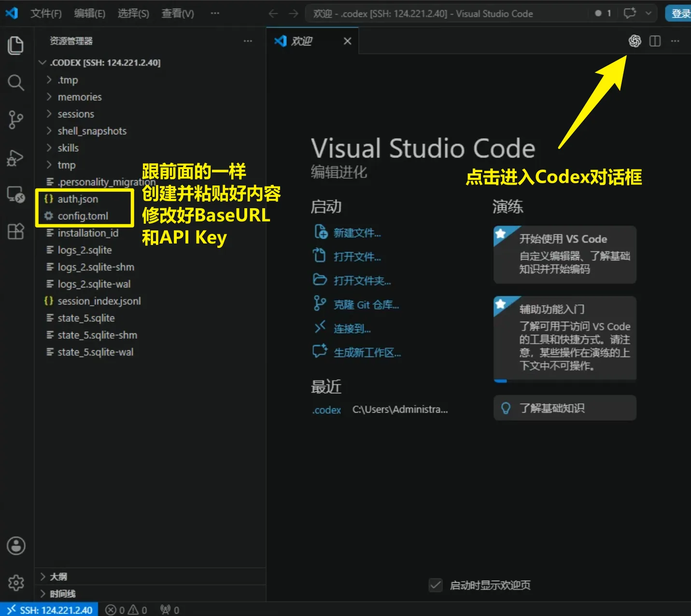Open the 选择(S) menu
Screen dimensions: 691x616
(133, 14)
